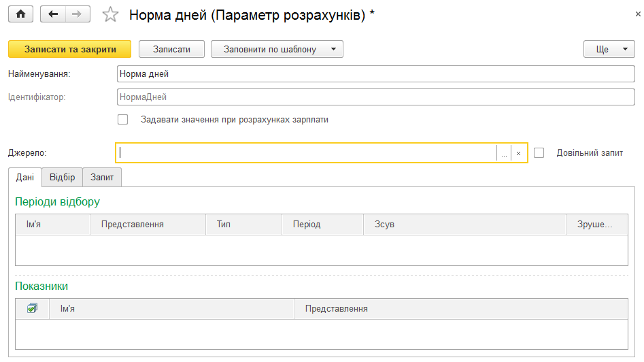This screenshot has width=644, height=362.
Task: Click the 'Період' column header
Action: click(x=323, y=225)
